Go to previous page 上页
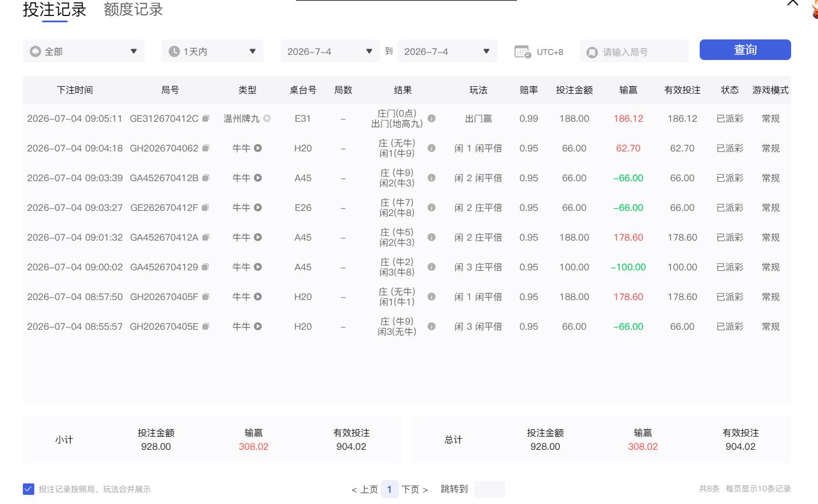The width and height of the screenshot is (818, 504). 365,489
